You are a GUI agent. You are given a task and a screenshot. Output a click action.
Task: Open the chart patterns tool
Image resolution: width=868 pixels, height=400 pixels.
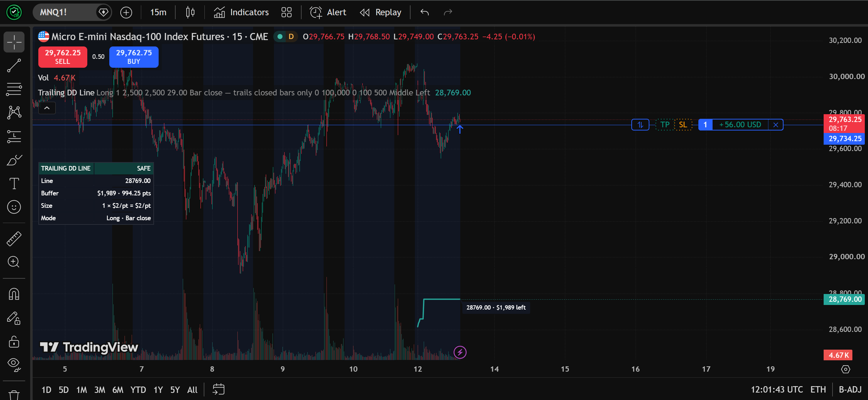14,112
